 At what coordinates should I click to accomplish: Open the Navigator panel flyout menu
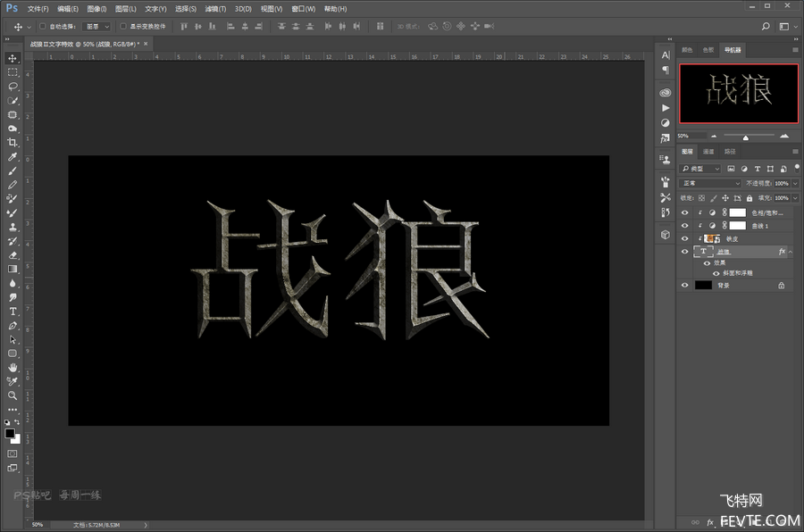[795, 50]
